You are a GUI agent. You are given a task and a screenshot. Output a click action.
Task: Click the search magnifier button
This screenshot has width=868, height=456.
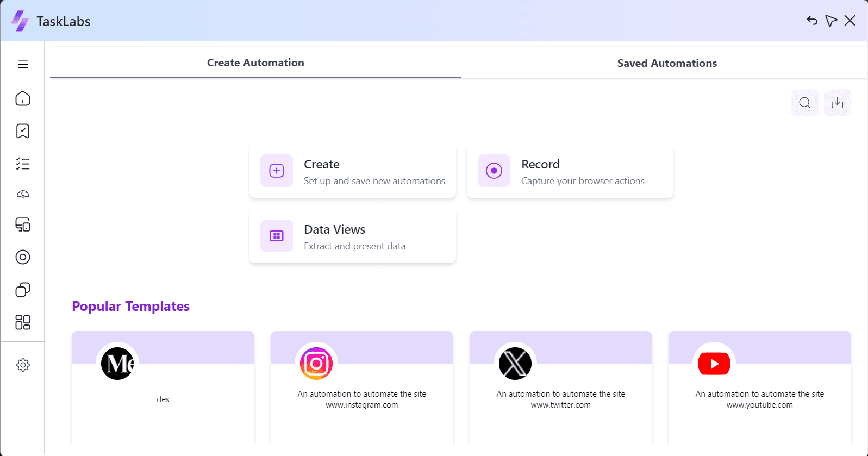(x=805, y=103)
